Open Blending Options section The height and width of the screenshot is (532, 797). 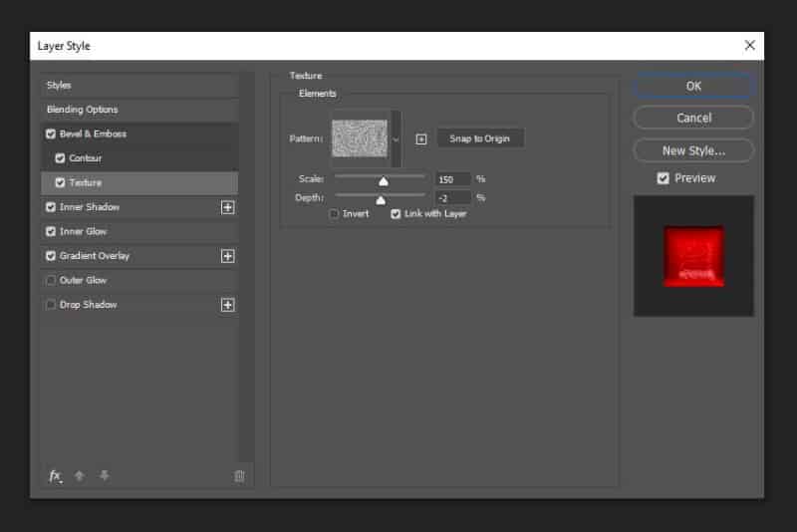click(139, 110)
